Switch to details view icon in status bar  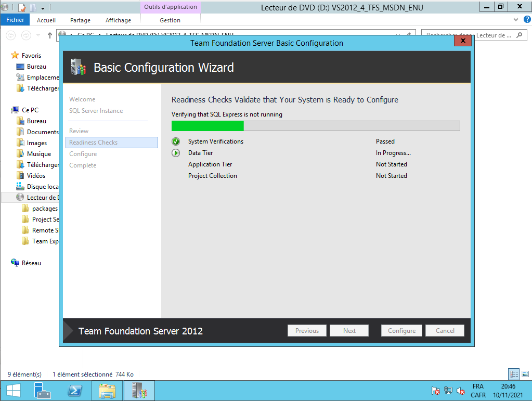pyautogui.click(x=514, y=374)
